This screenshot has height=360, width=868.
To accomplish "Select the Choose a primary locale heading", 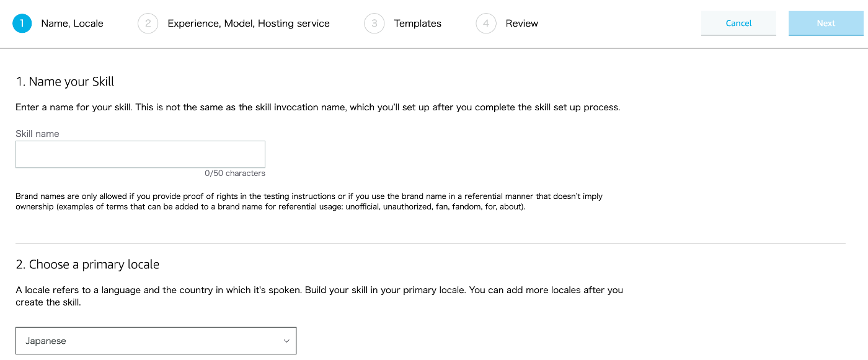I will pyautogui.click(x=87, y=265).
